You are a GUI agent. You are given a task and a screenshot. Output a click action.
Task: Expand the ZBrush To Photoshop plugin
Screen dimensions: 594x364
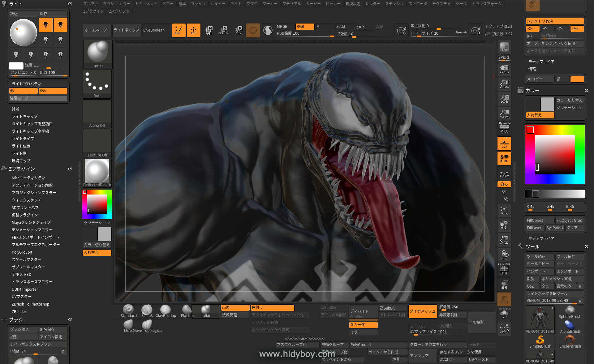click(30, 304)
